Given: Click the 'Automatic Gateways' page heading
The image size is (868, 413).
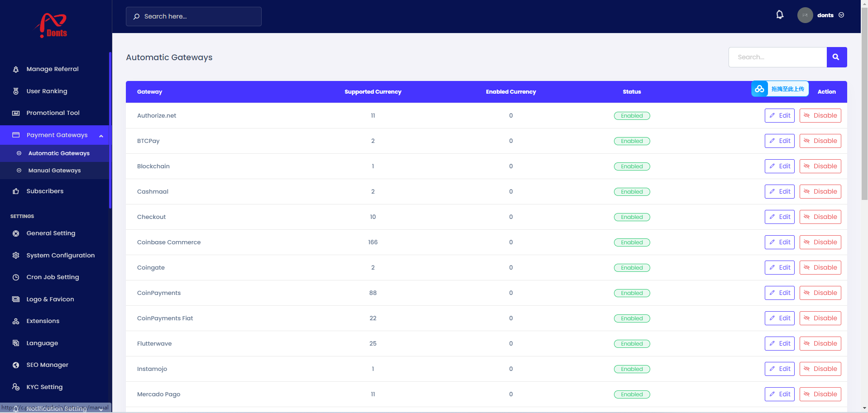Looking at the screenshot, I should tap(169, 57).
